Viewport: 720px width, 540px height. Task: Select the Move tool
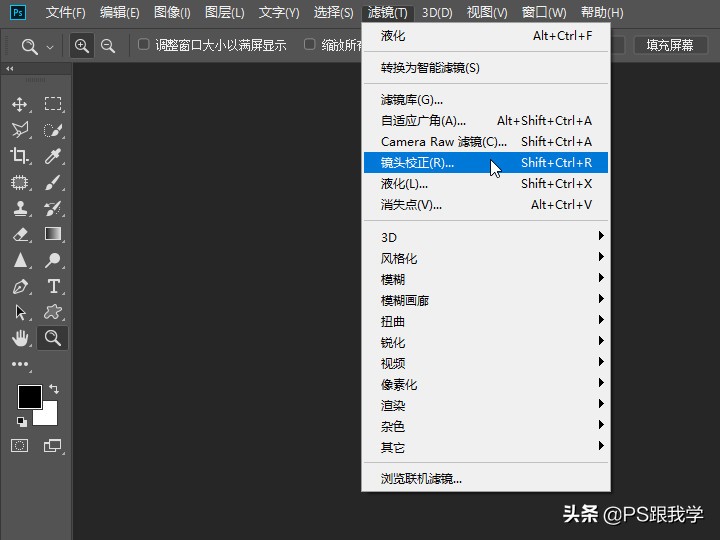[x=19, y=104]
